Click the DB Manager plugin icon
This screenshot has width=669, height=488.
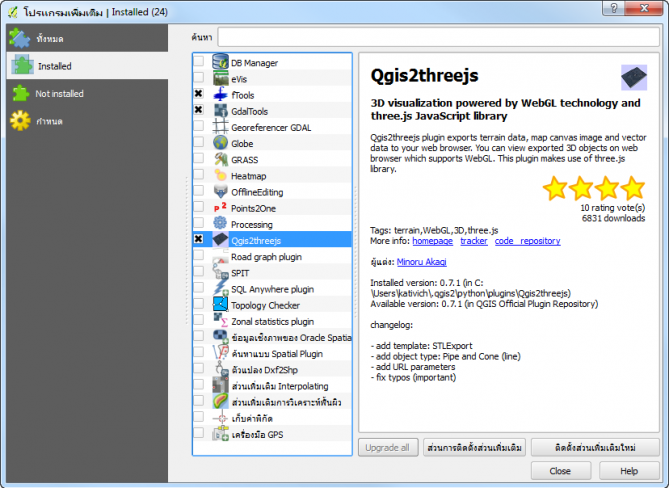point(220,62)
